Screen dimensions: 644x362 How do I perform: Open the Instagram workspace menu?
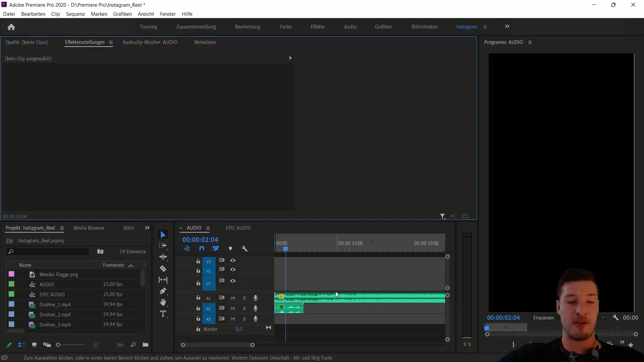(x=485, y=27)
